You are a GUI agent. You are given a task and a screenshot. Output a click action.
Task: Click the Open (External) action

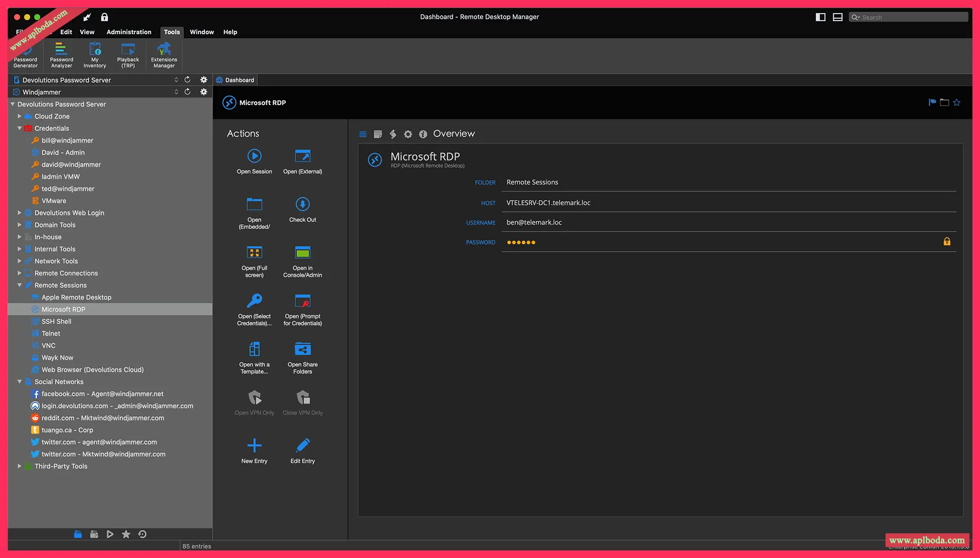click(303, 162)
